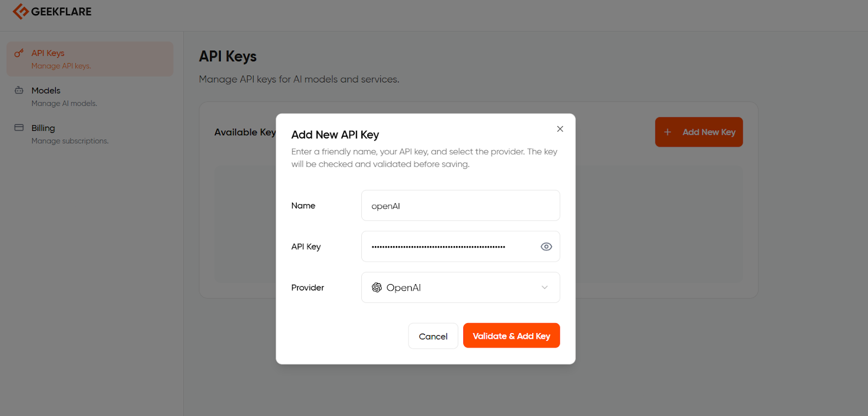The image size is (868, 416).
Task: Click the key icon beside API Keys
Action: tap(19, 53)
